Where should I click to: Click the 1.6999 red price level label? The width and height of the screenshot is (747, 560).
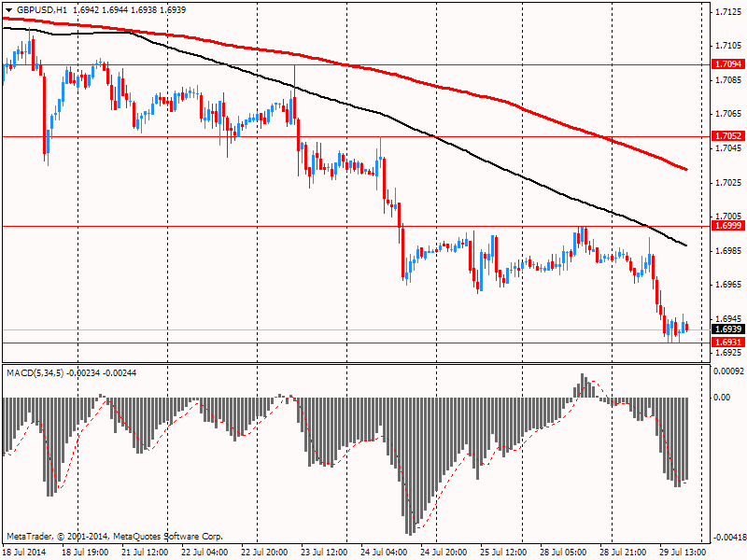click(x=728, y=226)
